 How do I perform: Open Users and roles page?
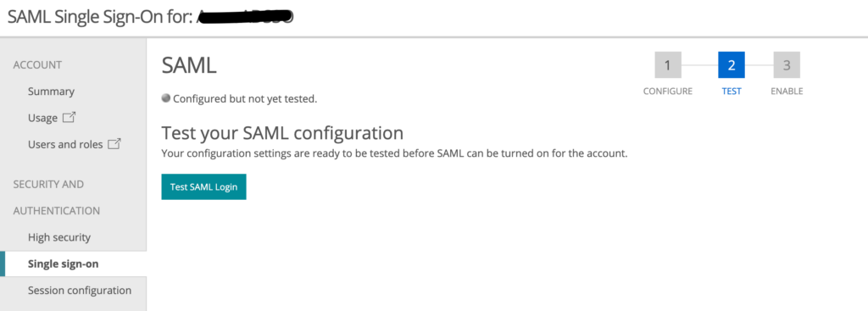65,144
